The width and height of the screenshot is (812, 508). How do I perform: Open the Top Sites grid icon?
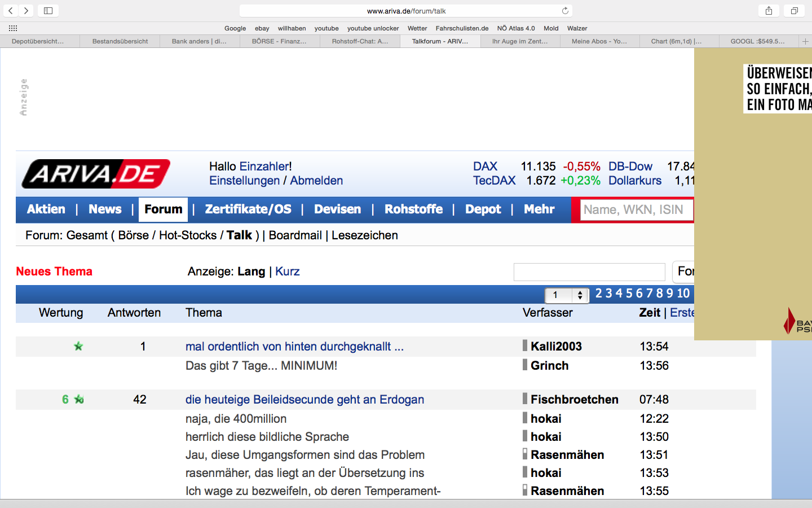13,28
